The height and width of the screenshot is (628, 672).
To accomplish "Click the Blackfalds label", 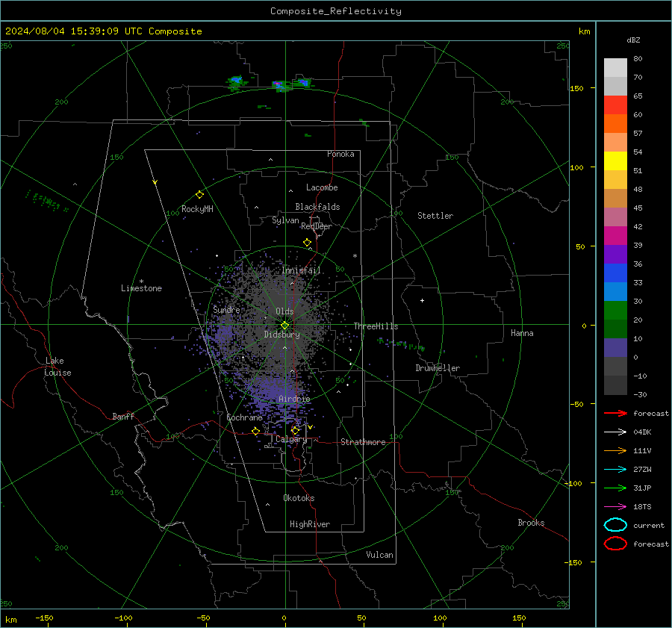I will (x=317, y=207).
